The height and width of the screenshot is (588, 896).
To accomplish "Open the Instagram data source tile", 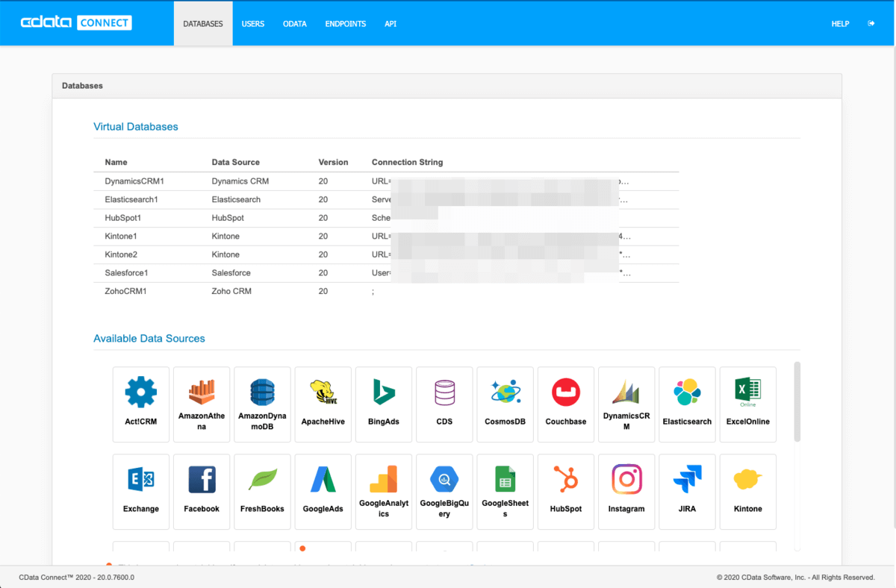I will [x=626, y=492].
